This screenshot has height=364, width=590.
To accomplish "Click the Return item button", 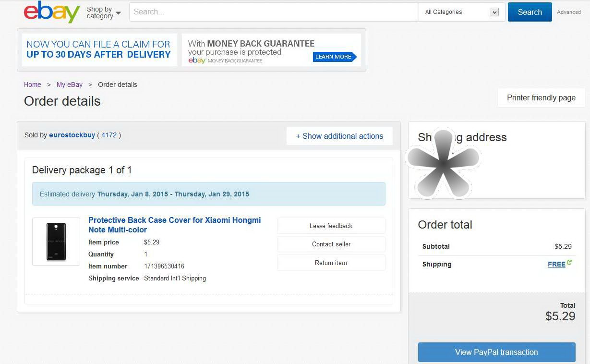I will pyautogui.click(x=331, y=263).
